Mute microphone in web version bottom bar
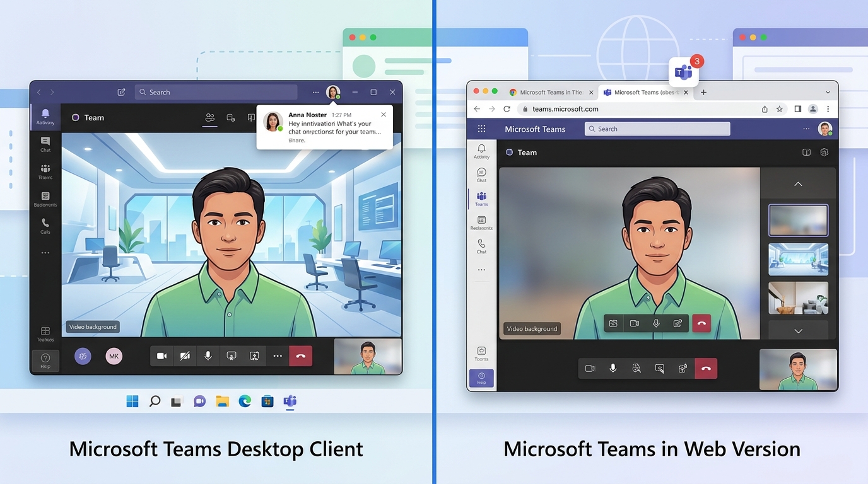Image resolution: width=868 pixels, height=484 pixels. pyautogui.click(x=613, y=369)
